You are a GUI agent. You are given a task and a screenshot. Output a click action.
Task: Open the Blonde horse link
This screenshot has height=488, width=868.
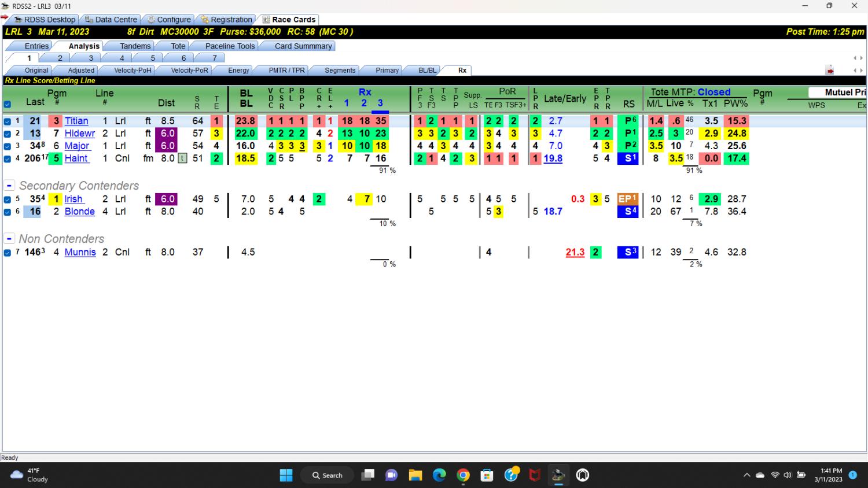pos(79,212)
